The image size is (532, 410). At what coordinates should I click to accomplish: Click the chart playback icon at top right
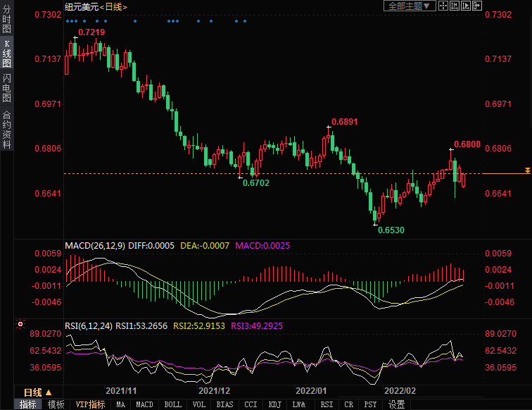466,6
